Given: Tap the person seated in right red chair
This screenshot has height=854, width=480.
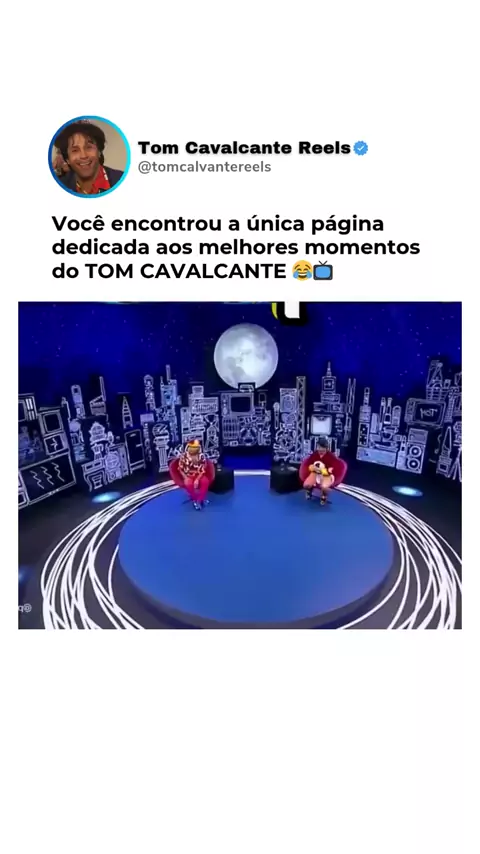Looking at the screenshot, I should pyautogui.click(x=321, y=470).
